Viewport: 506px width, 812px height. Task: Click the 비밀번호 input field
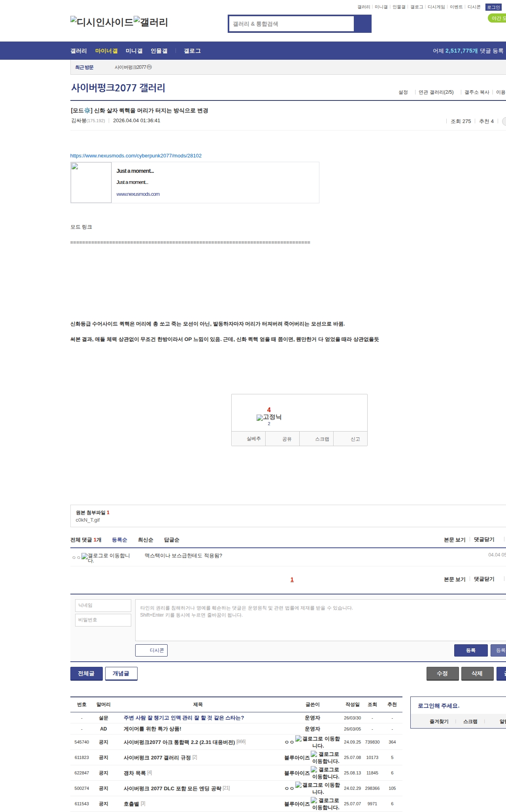click(103, 620)
